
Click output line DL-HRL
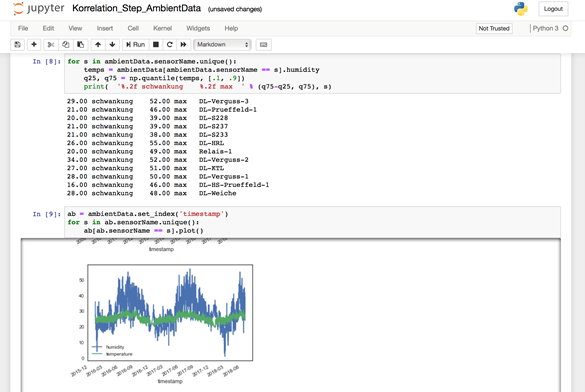[146, 143]
